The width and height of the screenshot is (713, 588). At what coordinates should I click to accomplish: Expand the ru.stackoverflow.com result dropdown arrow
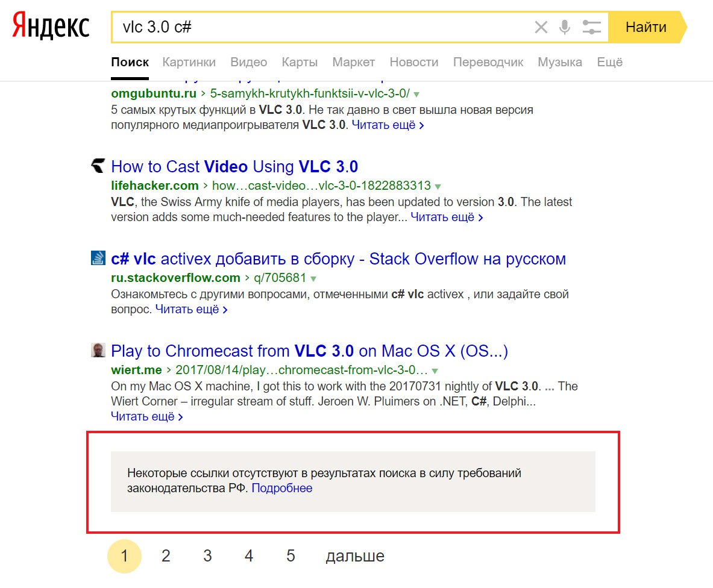[313, 278]
